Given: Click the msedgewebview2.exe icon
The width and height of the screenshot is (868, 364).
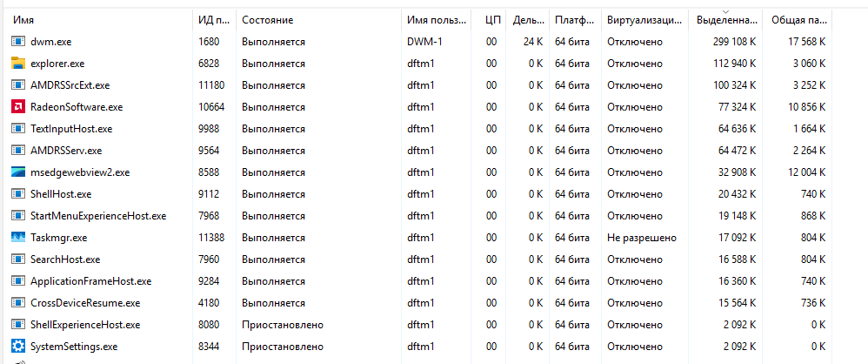Looking at the screenshot, I should (x=18, y=172).
